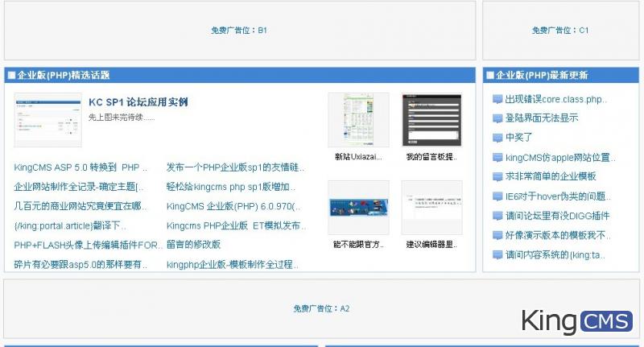Click post icon beside 好像演示版本的模板我不

pyautogui.click(x=497, y=236)
